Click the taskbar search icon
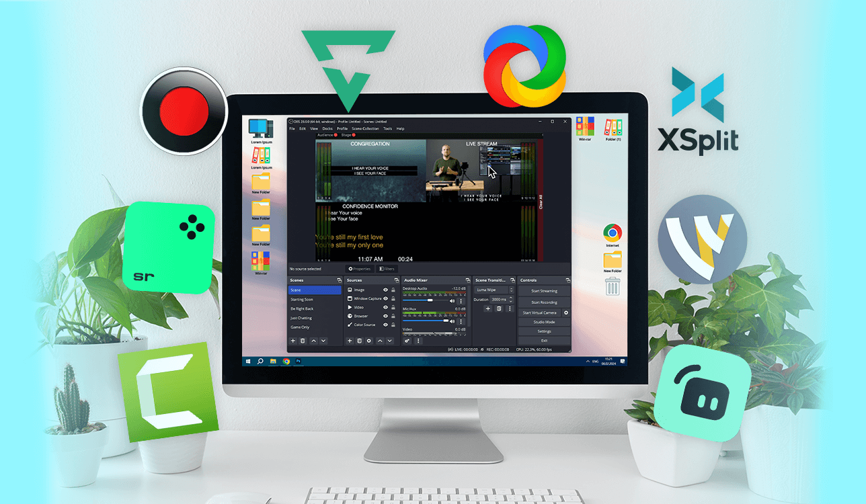Screen dimensions: 866x504 click(x=260, y=361)
